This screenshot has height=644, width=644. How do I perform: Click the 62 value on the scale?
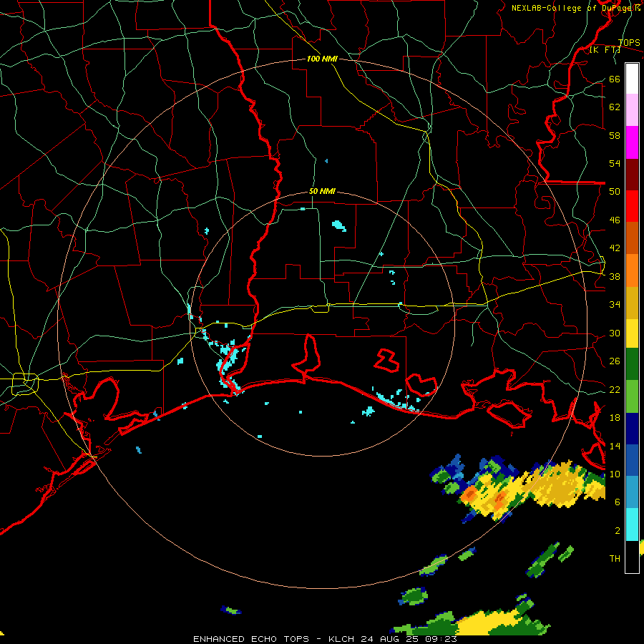click(615, 107)
